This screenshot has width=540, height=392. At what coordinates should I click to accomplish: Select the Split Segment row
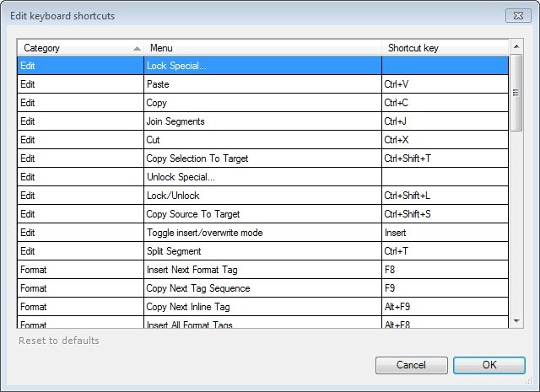262,251
